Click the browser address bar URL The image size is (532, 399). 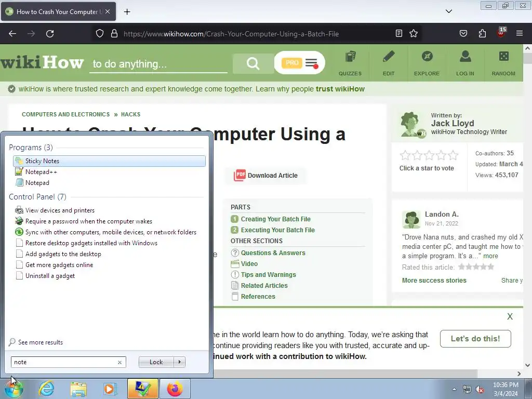[x=231, y=34]
